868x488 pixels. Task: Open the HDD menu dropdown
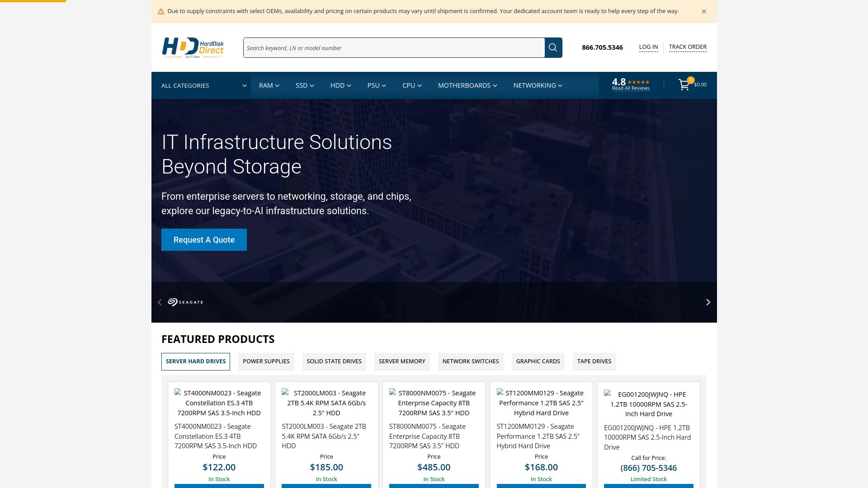point(341,85)
